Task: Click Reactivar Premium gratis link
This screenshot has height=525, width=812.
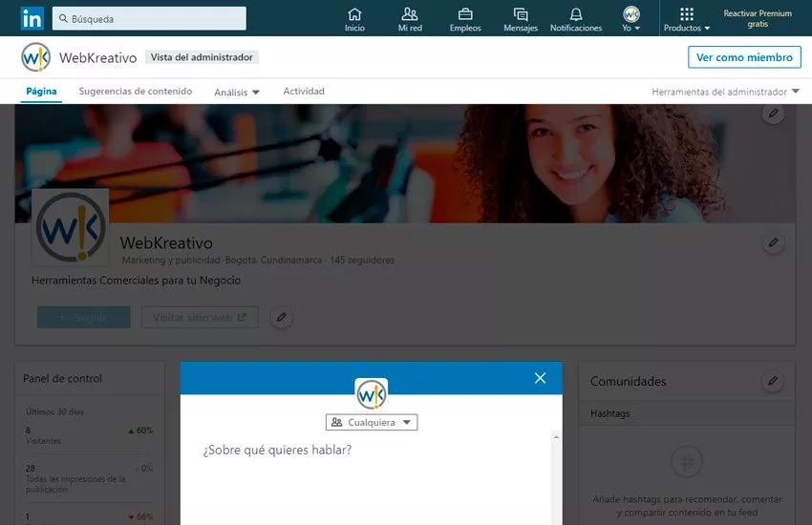Action: pos(758,19)
